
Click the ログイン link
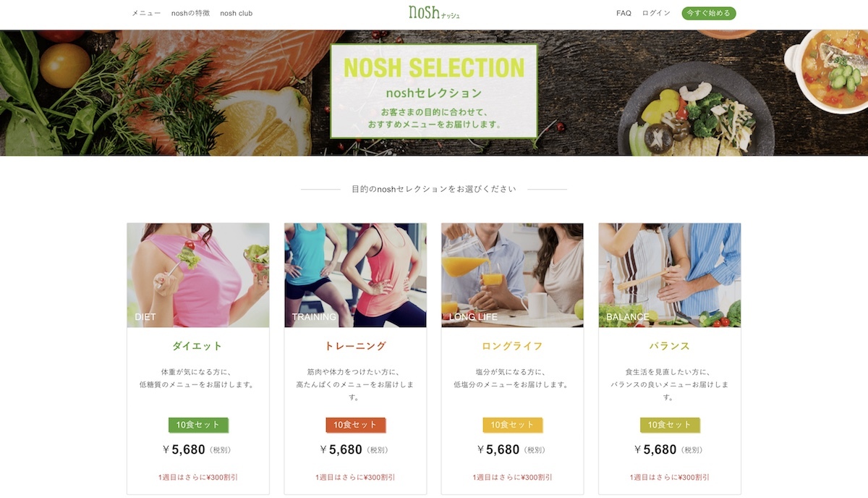coord(656,13)
